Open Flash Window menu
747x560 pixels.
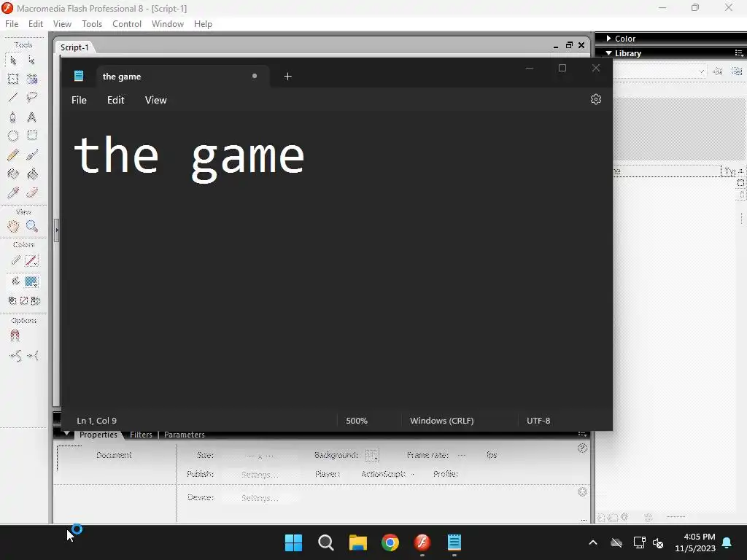click(168, 24)
